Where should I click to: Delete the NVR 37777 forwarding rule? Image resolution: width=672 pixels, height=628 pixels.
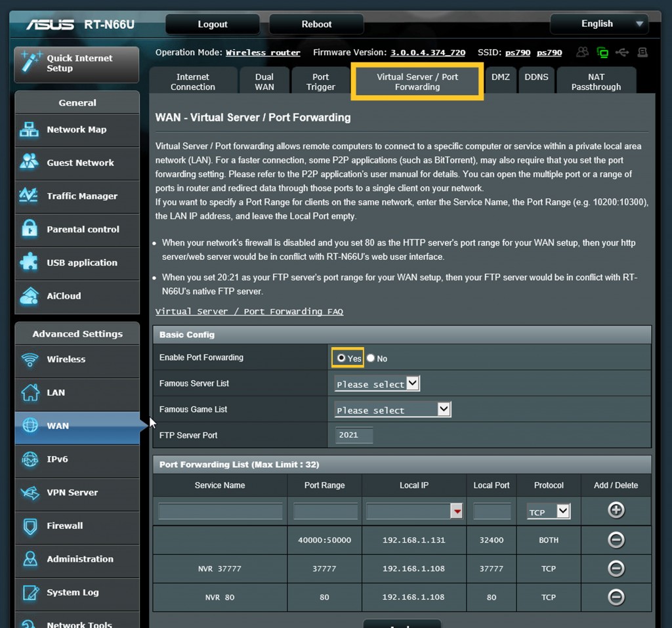[616, 568]
